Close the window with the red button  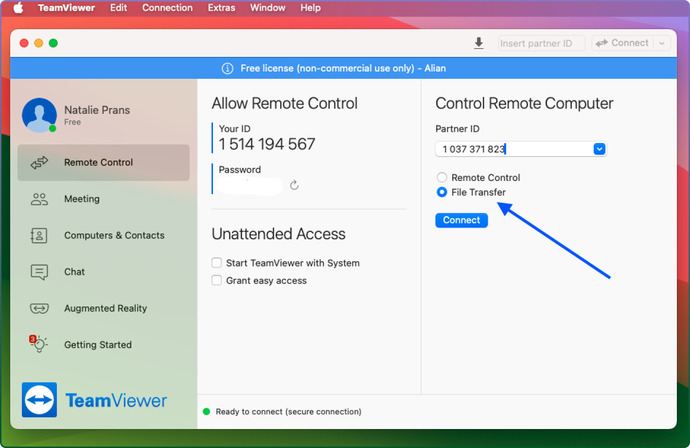(24, 43)
